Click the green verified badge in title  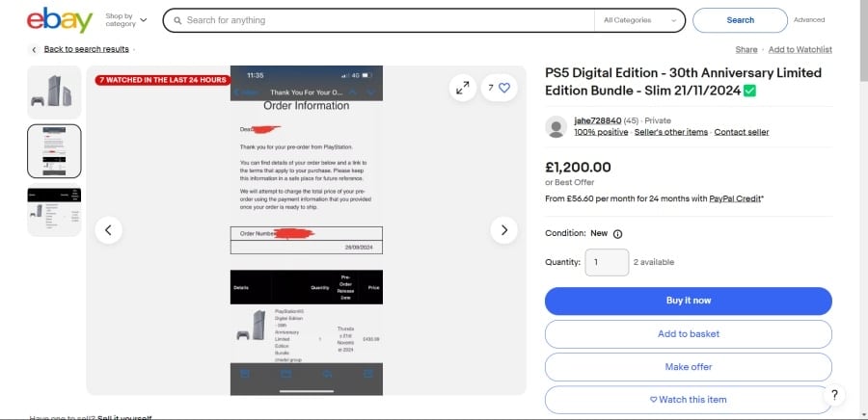tap(749, 91)
